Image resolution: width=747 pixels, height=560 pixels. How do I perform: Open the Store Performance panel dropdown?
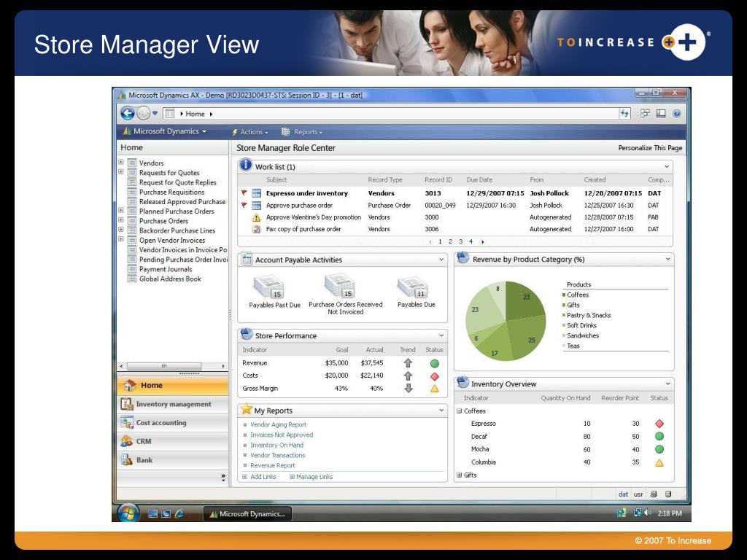click(x=441, y=335)
